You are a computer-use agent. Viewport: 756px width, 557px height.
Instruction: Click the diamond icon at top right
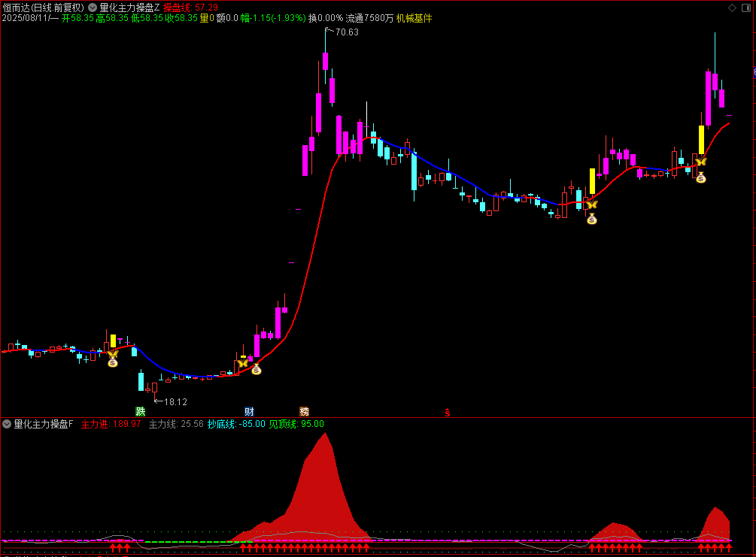(x=732, y=8)
